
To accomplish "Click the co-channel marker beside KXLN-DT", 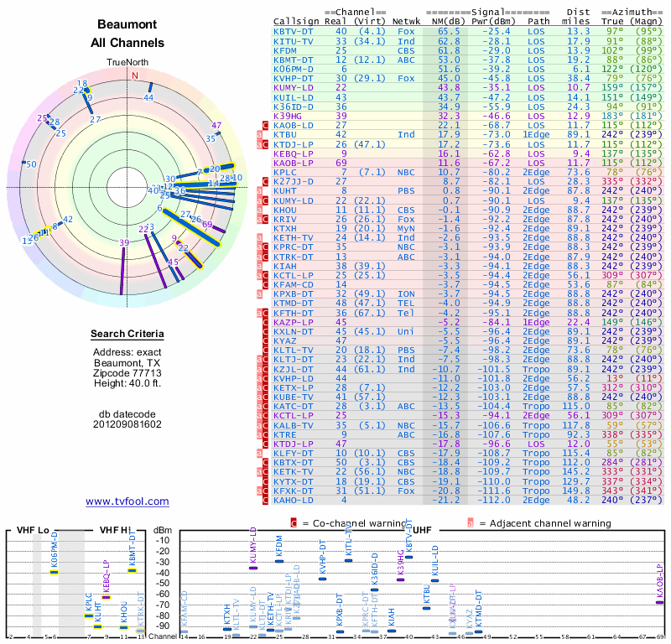I will tap(265, 331).
